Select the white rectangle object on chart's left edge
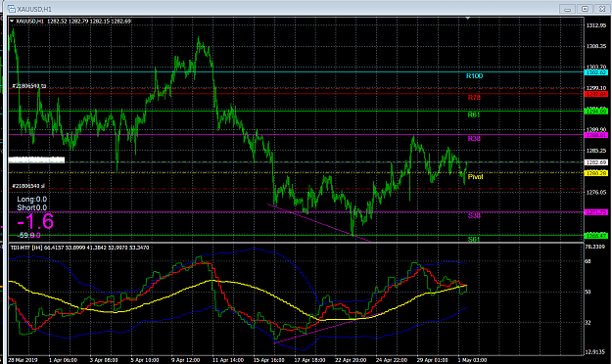612x364 pixels. [36, 159]
